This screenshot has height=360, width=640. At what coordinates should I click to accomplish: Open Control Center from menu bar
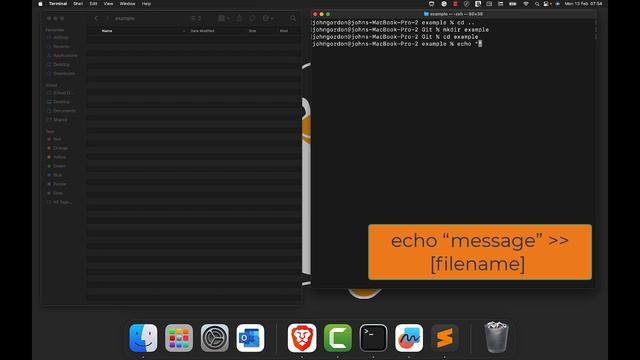pyautogui.click(x=546, y=4)
